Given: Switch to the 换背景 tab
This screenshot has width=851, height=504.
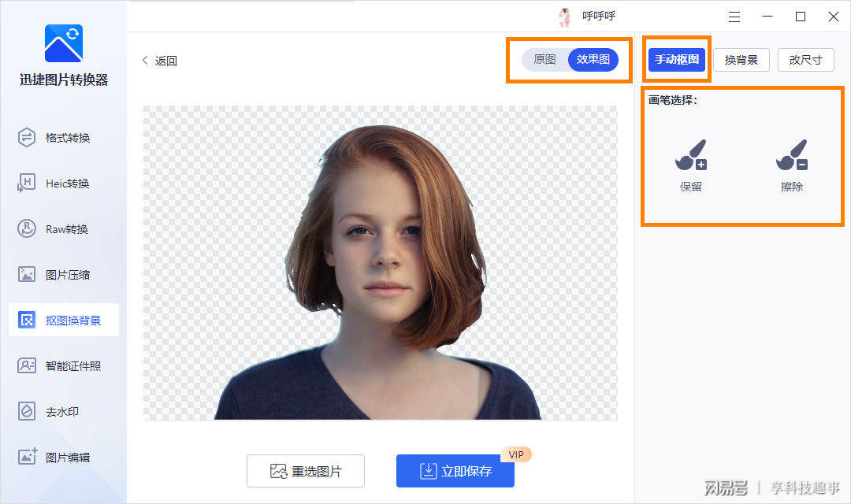Looking at the screenshot, I should point(741,60).
